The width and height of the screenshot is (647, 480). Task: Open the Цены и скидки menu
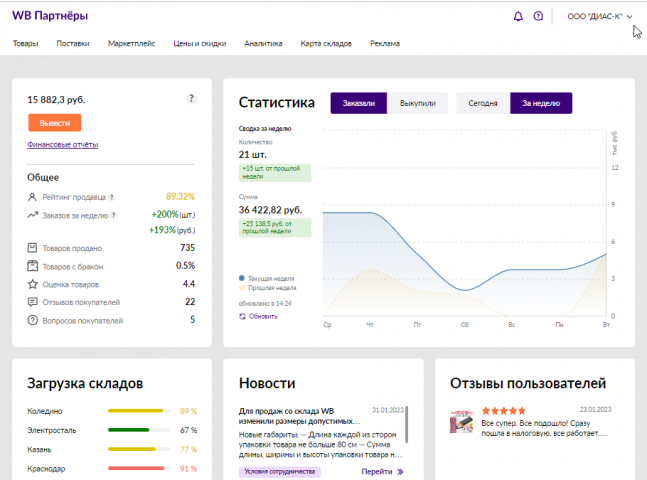(x=200, y=43)
